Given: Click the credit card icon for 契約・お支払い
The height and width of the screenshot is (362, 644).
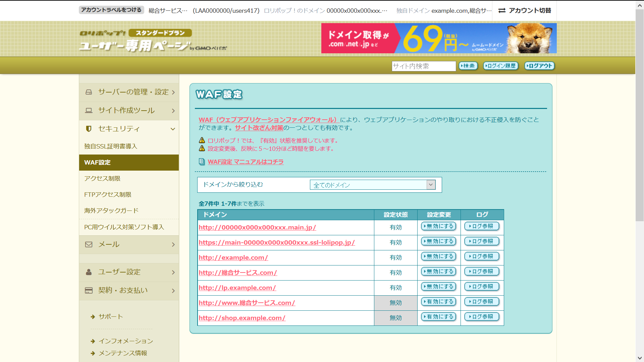Looking at the screenshot, I should 89,290.
